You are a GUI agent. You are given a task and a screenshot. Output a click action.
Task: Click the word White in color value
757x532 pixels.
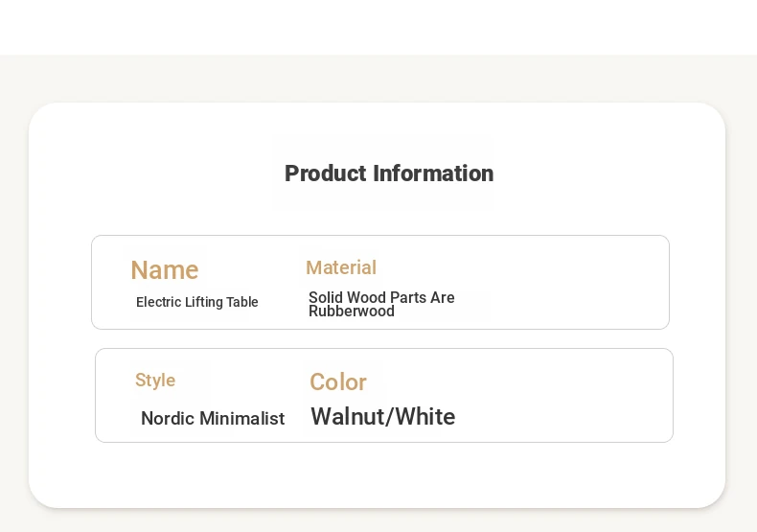[424, 416]
